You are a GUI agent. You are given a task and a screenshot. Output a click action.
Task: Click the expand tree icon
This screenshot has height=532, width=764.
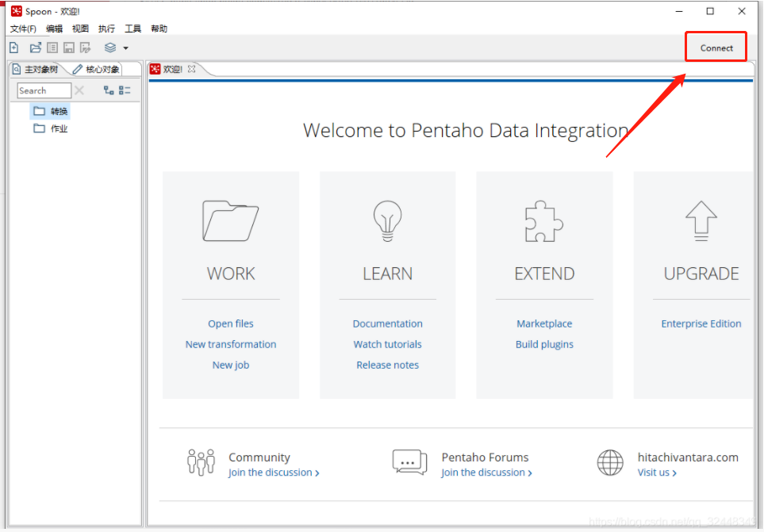[109, 90]
